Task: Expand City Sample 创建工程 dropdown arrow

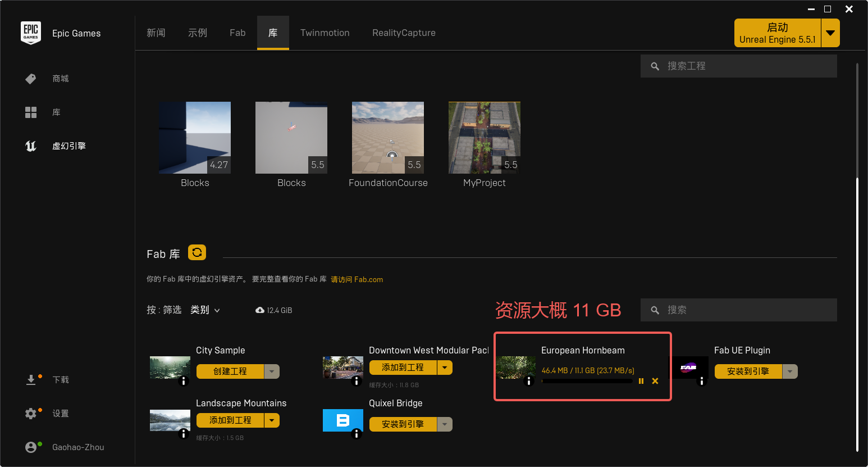Action: click(272, 371)
